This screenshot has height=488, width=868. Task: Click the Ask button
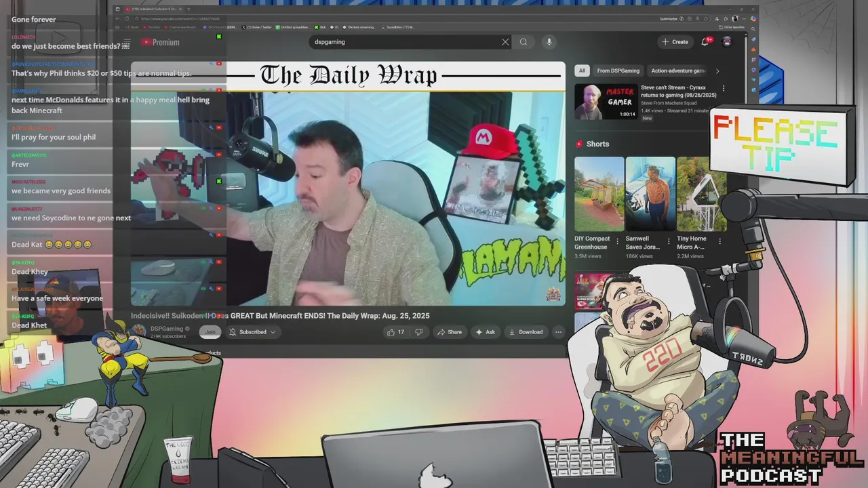click(x=486, y=332)
